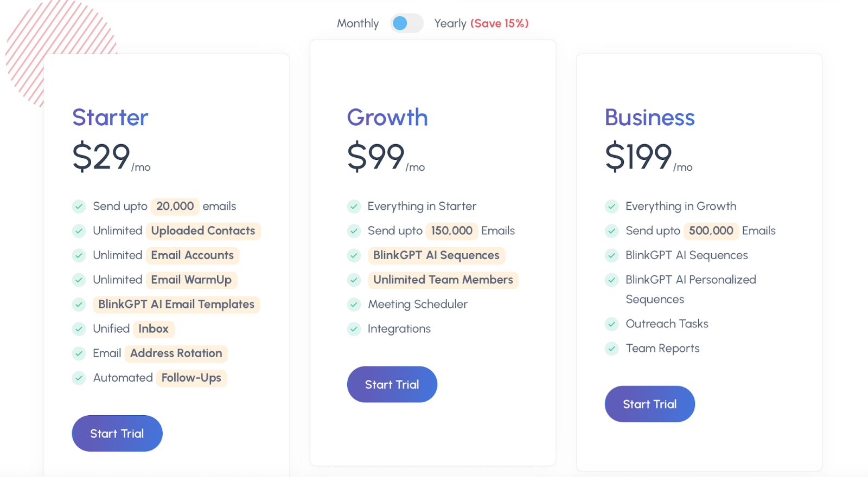The image size is (868, 477).
Task: Select the checkmark next to Everything in Growth
Action: coord(611,207)
